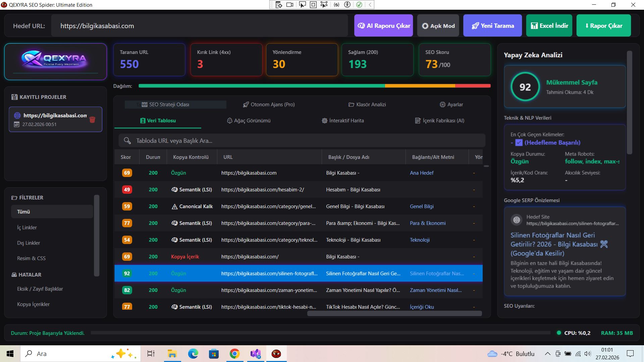The height and width of the screenshot is (362, 644).
Task: Open Spider app icon in Windows taskbar
Action: tap(276, 354)
